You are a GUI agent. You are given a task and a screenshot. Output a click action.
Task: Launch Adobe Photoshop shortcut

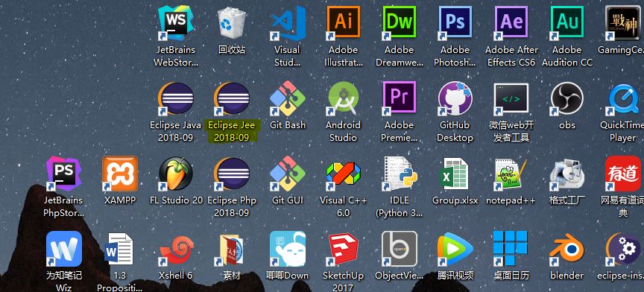coord(455,23)
